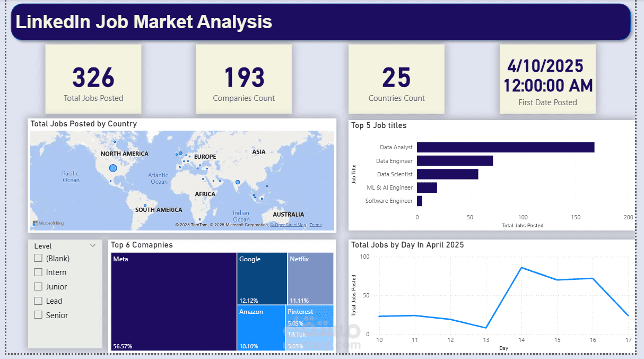Click the line chart point at day 16
644x359 pixels.
coord(593,278)
